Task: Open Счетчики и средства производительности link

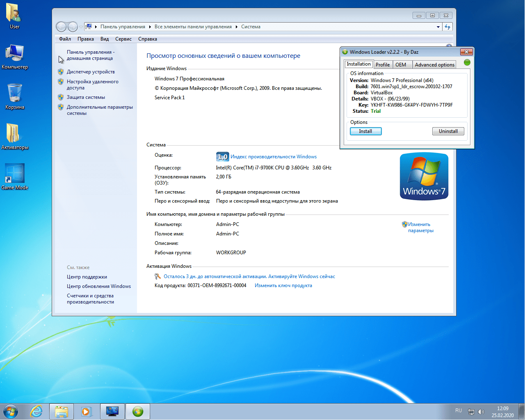Action: click(91, 299)
